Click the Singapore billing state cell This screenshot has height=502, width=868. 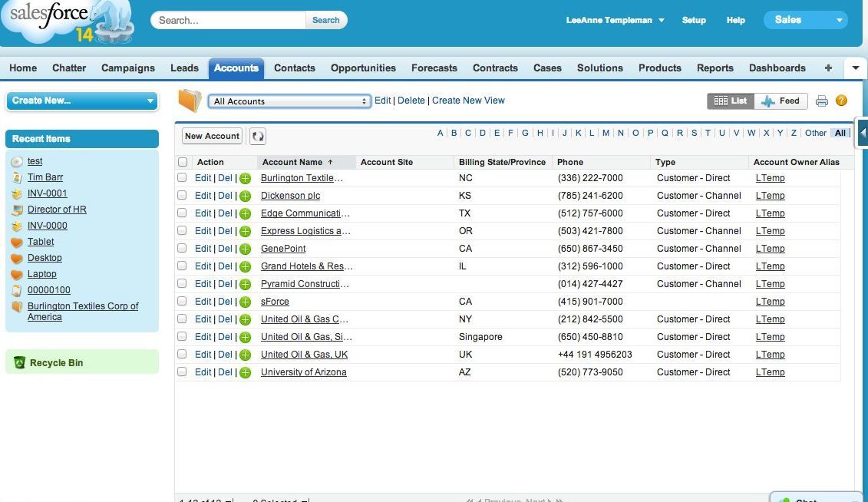click(x=480, y=337)
